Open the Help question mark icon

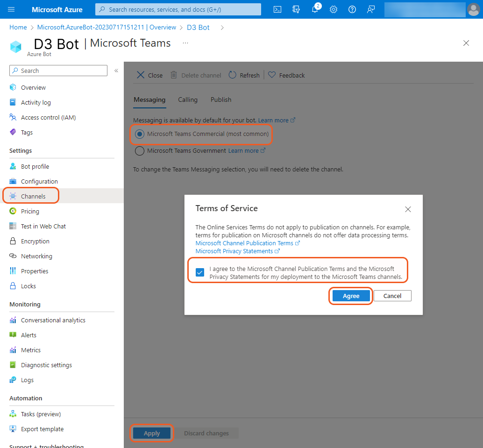(352, 9)
